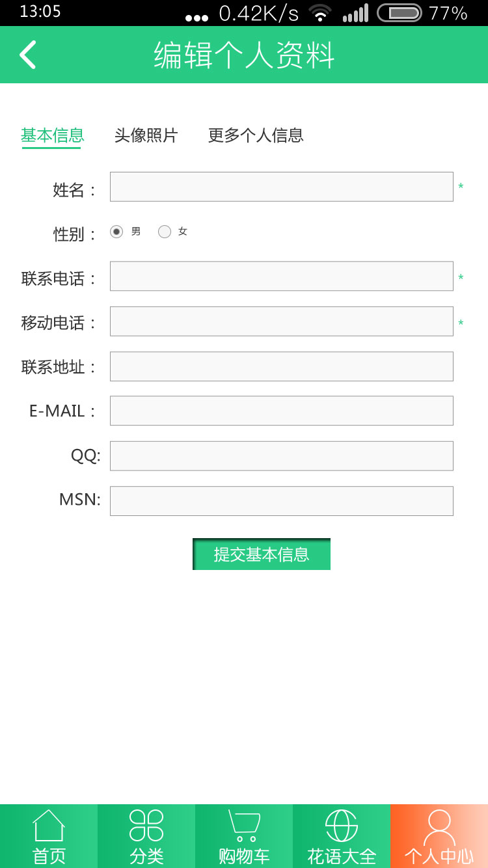Image resolution: width=488 pixels, height=868 pixels.
Task: Tap the Wi-Fi status icon
Action: coord(320,13)
